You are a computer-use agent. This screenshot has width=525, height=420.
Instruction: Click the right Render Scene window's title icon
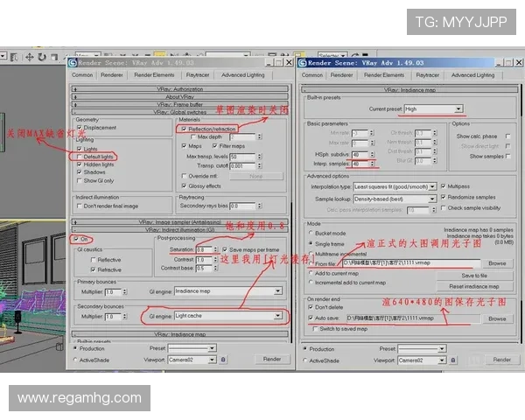(303, 63)
